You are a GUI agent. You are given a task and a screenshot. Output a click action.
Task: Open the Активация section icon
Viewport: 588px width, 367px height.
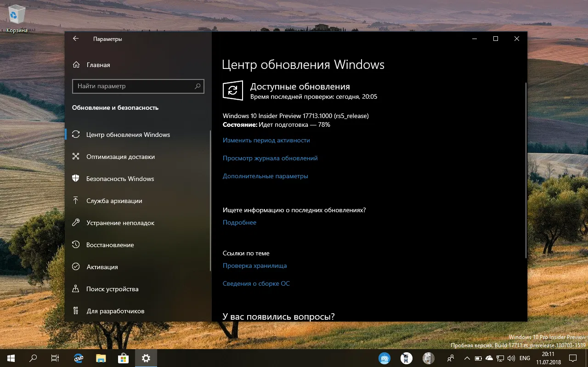click(x=75, y=266)
